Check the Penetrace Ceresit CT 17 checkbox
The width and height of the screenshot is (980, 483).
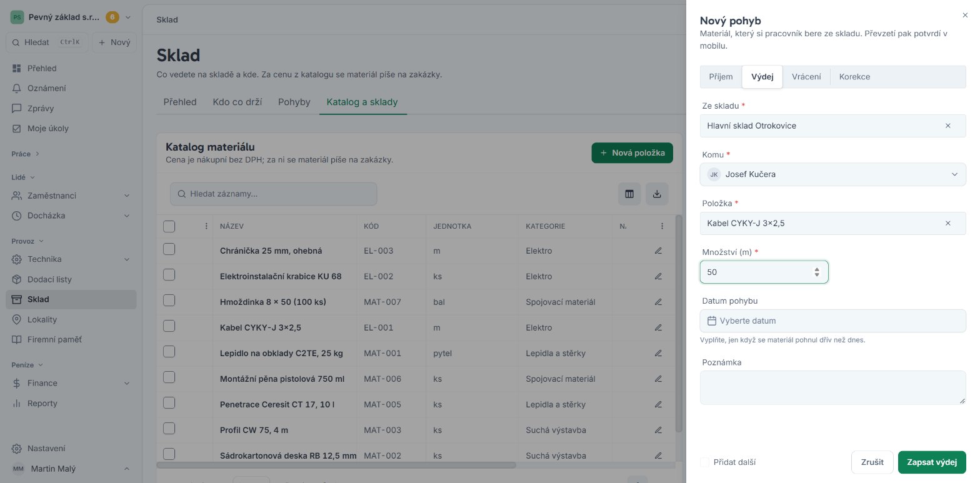point(169,403)
